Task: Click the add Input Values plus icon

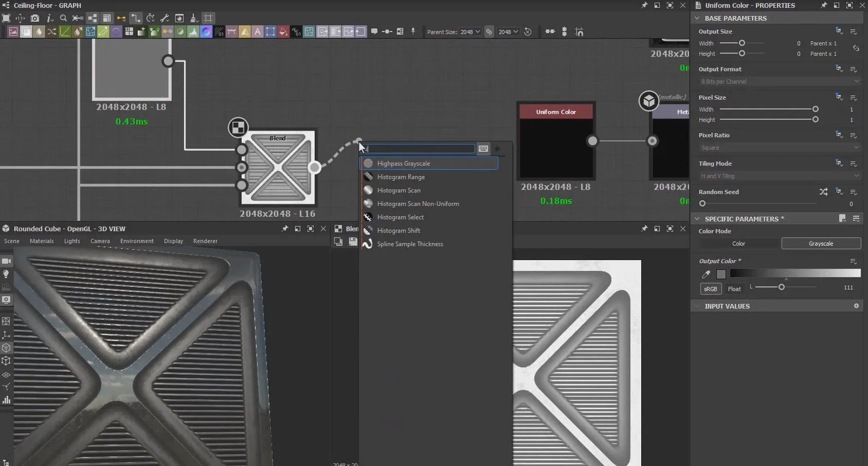Action: 856,306
